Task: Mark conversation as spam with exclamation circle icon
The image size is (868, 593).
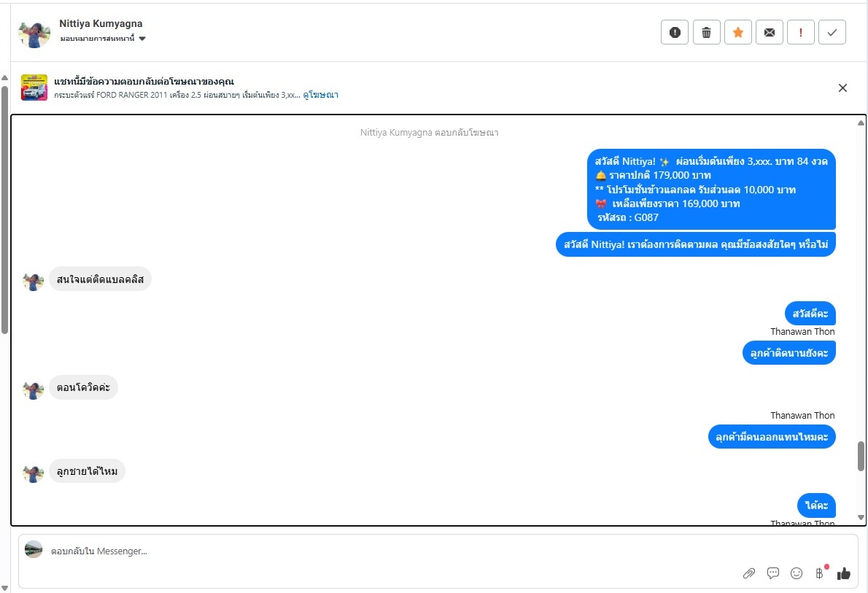Action: (x=674, y=32)
